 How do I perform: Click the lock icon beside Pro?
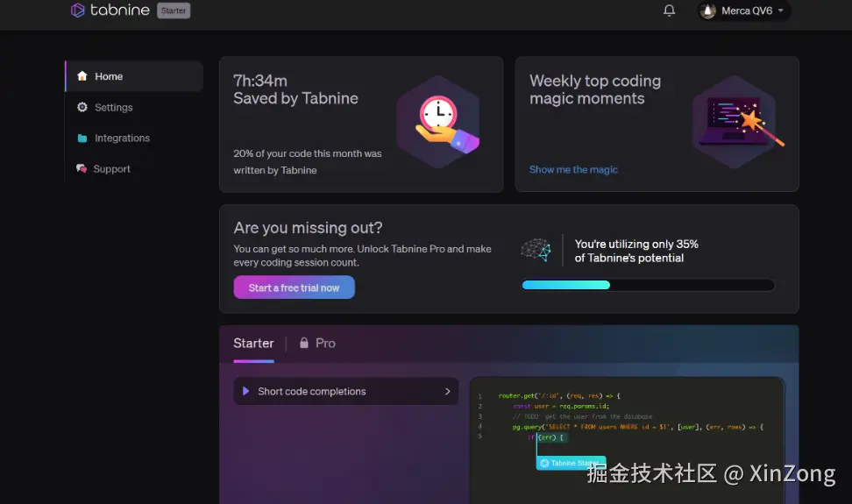(304, 343)
